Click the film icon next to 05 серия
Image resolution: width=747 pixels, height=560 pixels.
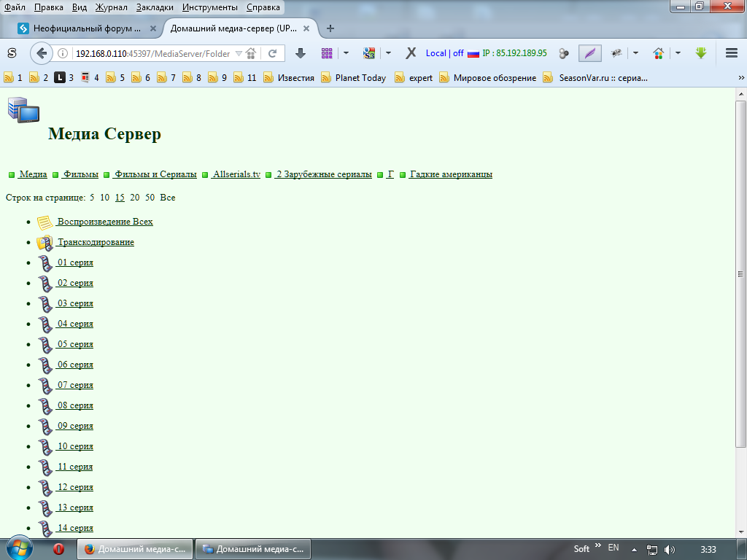tap(45, 345)
